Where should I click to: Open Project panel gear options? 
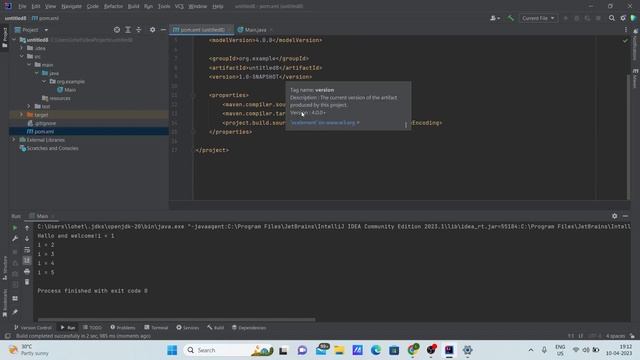(x=152, y=30)
